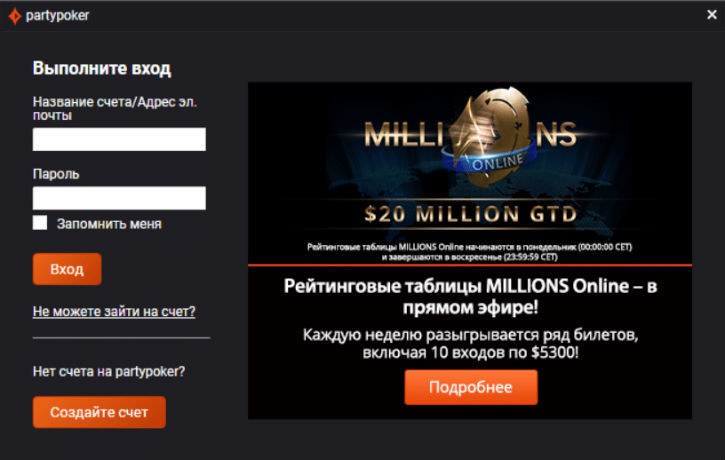This screenshot has width=725, height=460.
Task: Click the Запомнить меня label text
Action: [109, 224]
